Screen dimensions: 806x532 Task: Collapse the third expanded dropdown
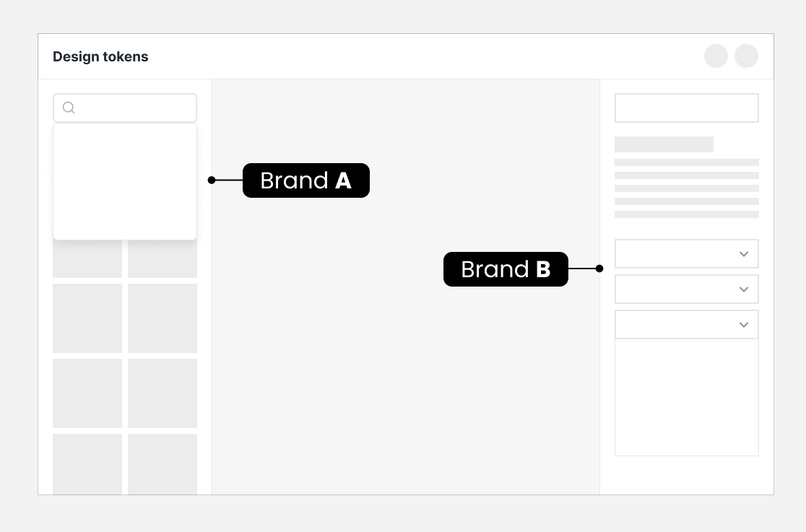coord(687,324)
